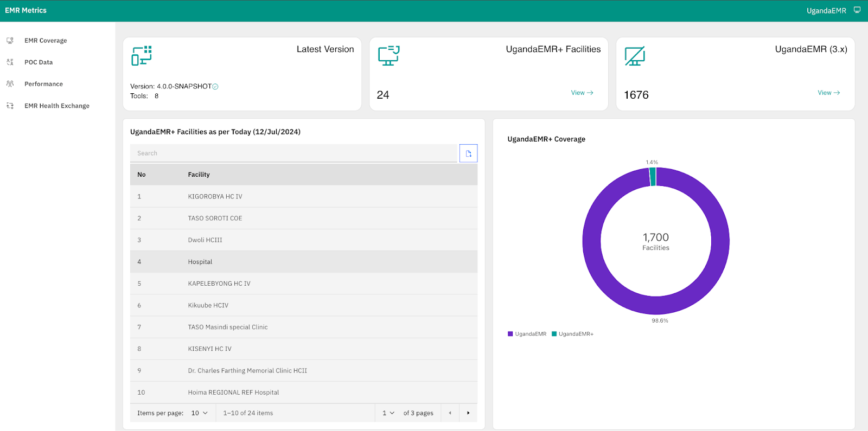Select the Dwoli HCIII row
The height and width of the screenshot is (431, 868).
pyautogui.click(x=304, y=240)
